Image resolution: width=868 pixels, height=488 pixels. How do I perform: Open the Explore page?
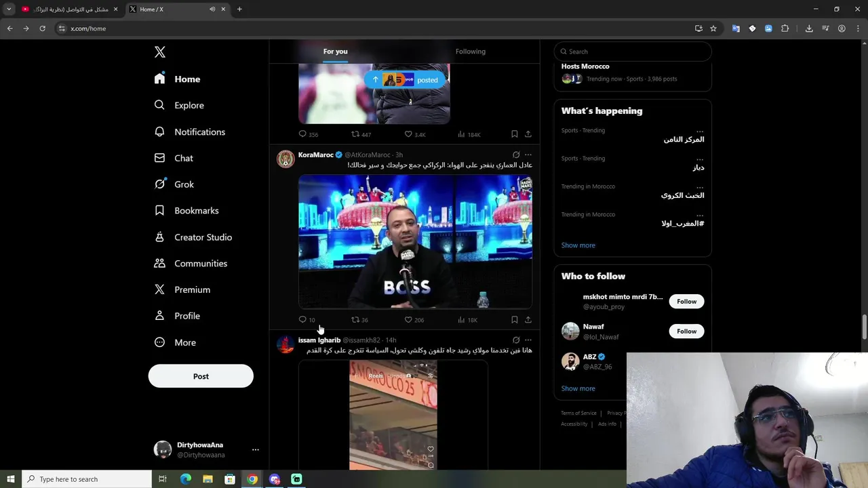179,105
